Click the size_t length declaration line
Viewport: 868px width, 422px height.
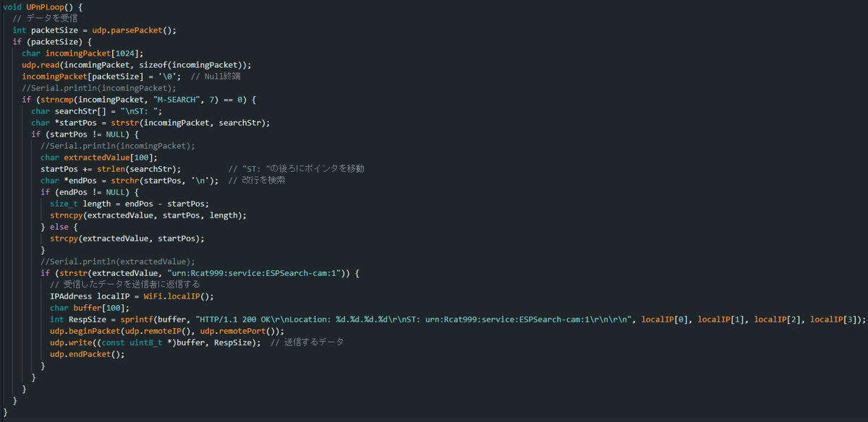pos(129,204)
